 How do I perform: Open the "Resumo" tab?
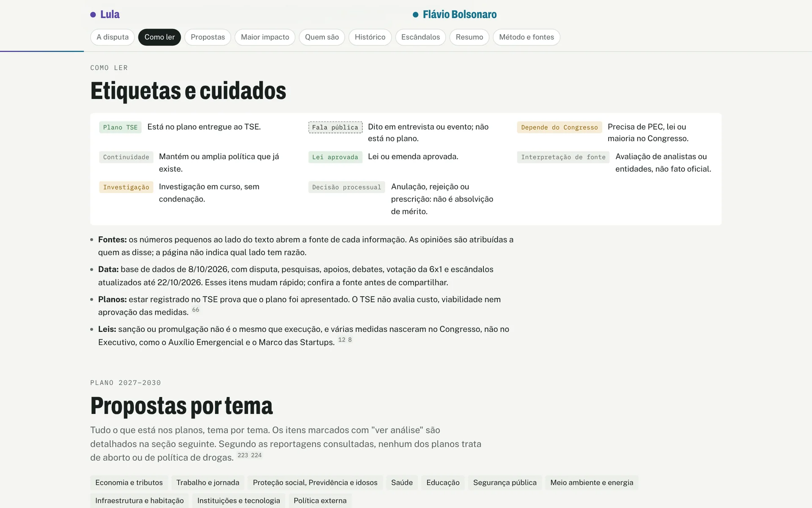(x=469, y=37)
